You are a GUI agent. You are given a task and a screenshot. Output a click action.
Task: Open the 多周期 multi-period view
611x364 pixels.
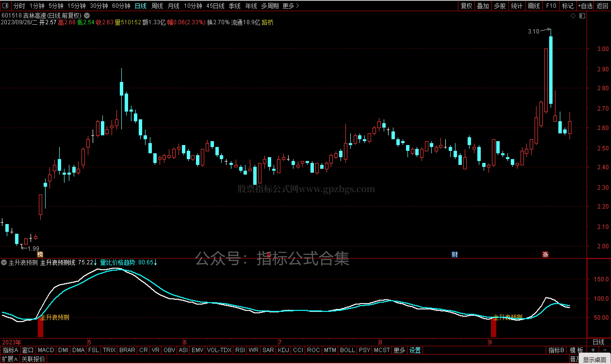point(270,6)
